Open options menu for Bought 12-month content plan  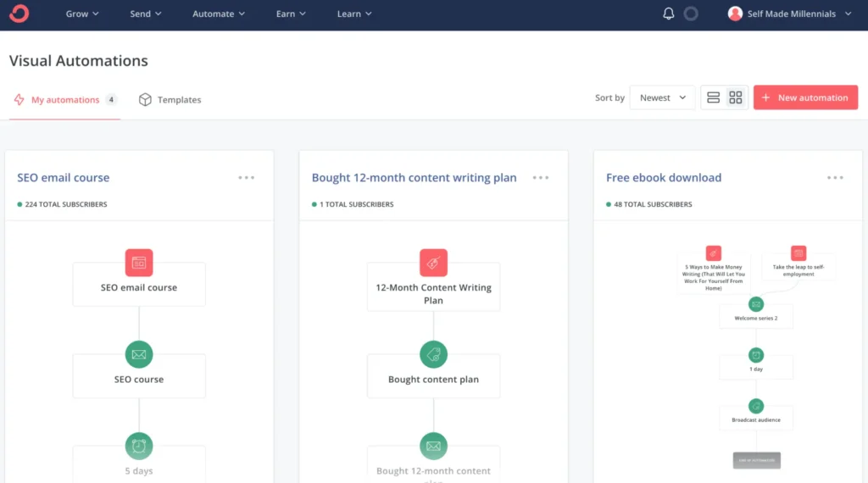coord(540,178)
